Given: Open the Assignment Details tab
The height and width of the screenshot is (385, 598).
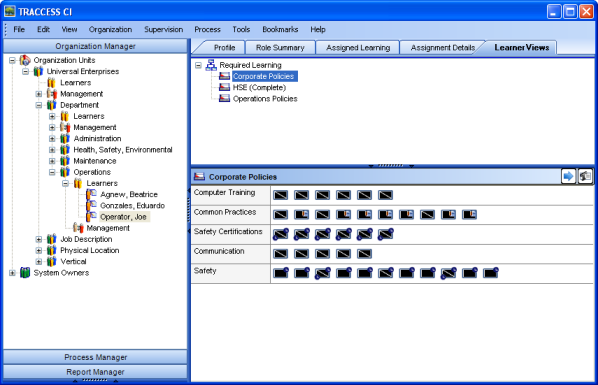Looking at the screenshot, I should coord(442,48).
